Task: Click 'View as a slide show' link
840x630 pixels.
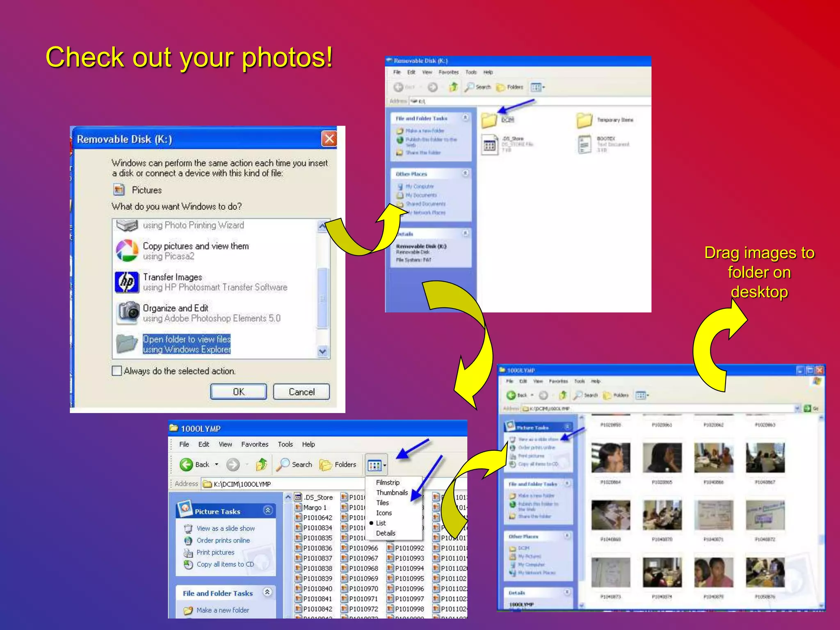Action: pyautogui.click(x=226, y=528)
